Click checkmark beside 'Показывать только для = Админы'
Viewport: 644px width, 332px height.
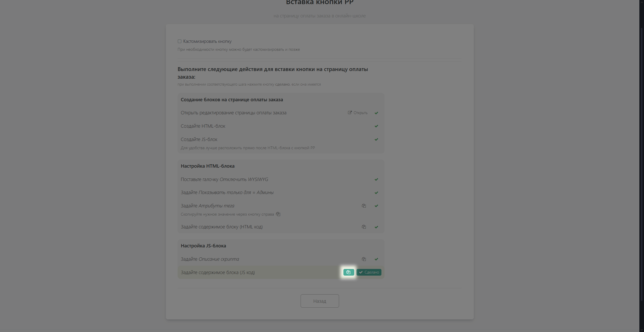click(x=376, y=193)
